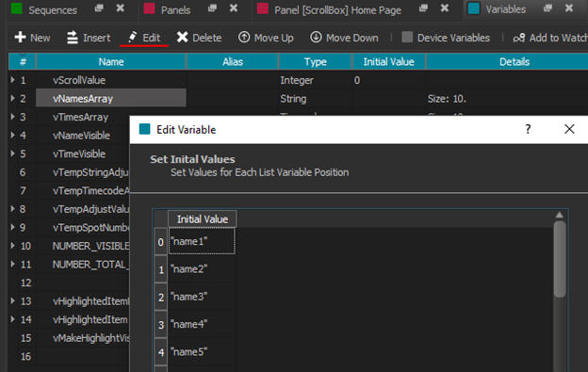
Task: Click the Move Up arrow icon
Action: tap(244, 37)
